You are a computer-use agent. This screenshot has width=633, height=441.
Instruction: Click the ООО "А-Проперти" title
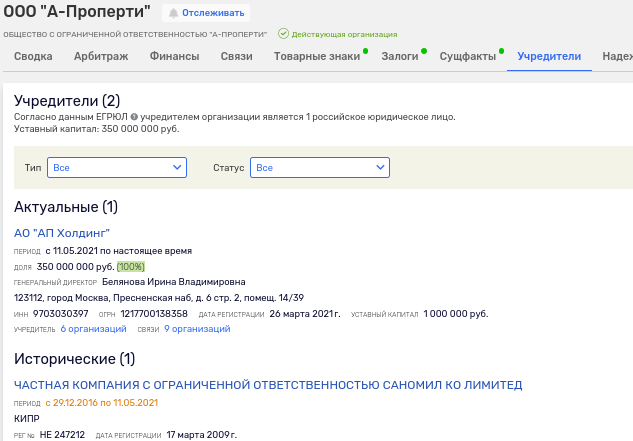(x=77, y=11)
